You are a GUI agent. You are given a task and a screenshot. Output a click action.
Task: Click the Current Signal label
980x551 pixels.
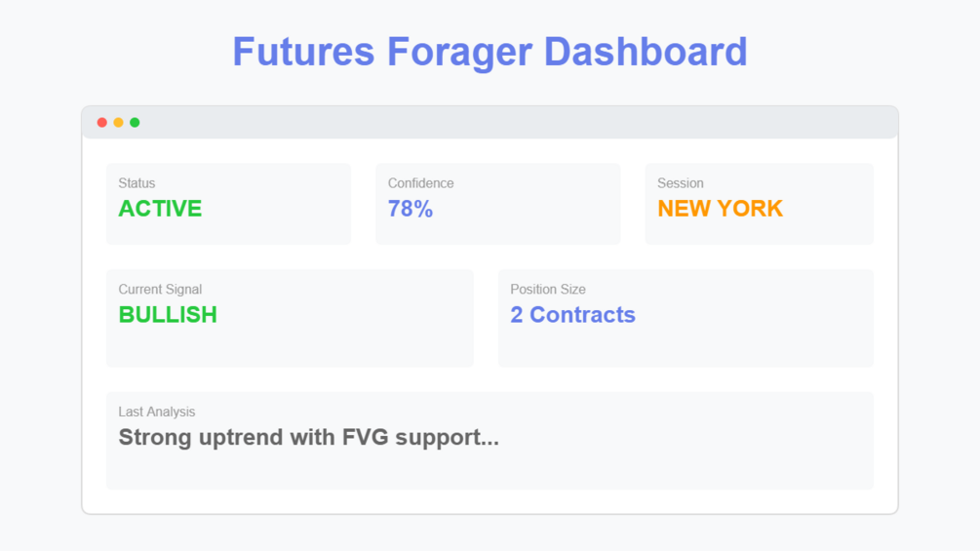160,290
